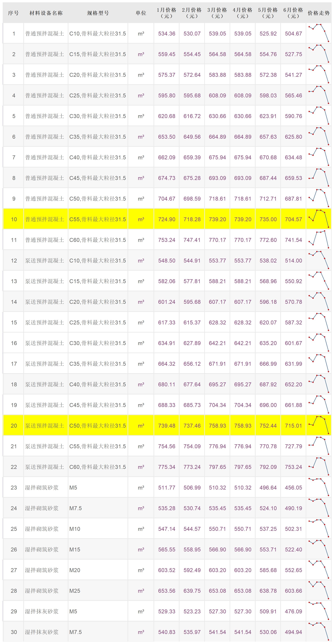Click the price 754.09 in row 21
This screenshot has height=644, width=334.
coord(192,446)
